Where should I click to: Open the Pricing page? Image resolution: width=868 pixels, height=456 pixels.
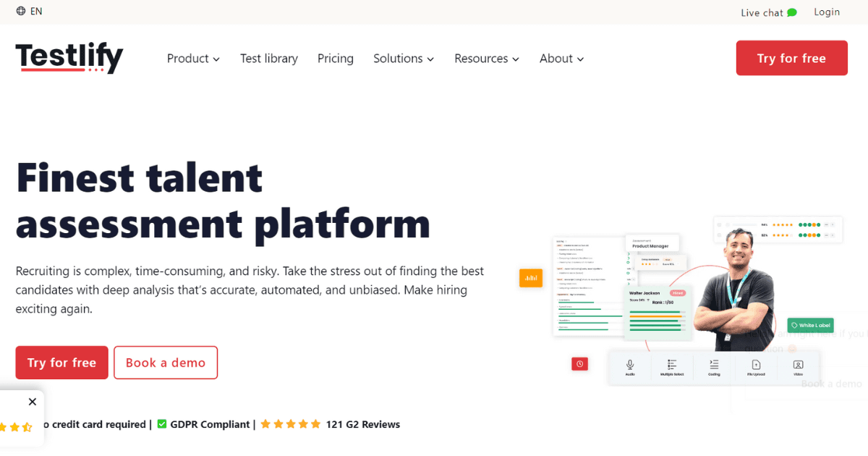336,59
